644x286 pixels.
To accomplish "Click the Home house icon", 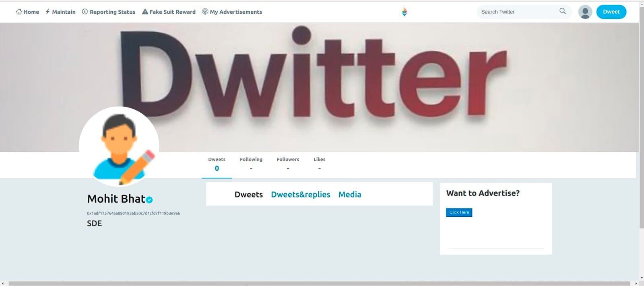I will pyautogui.click(x=19, y=12).
